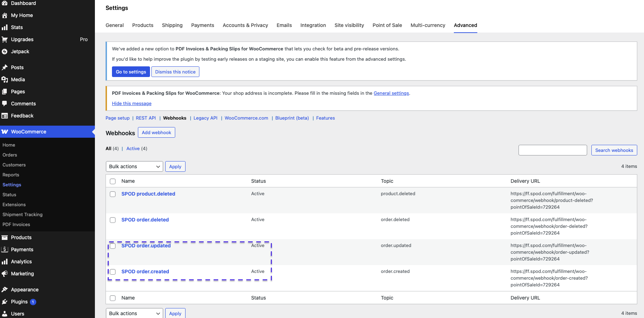
Task: Open the Page setup link
Action: [x=118, y=118]
